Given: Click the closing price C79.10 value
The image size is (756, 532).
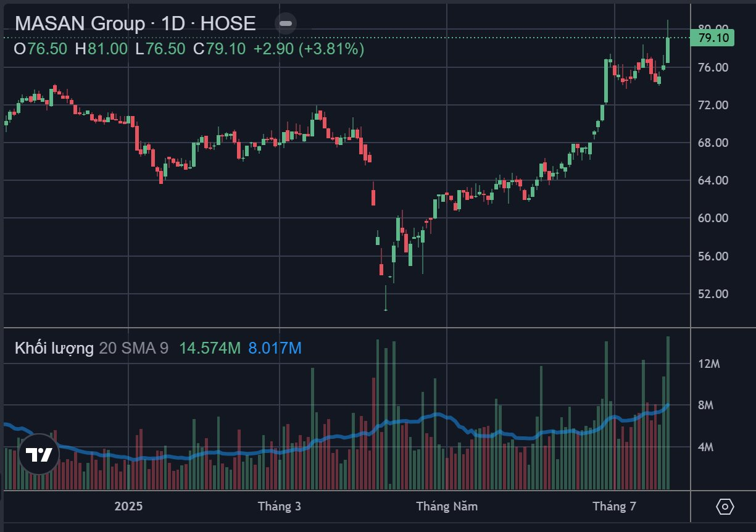Looking at the screenshot, I should [220, 49].
